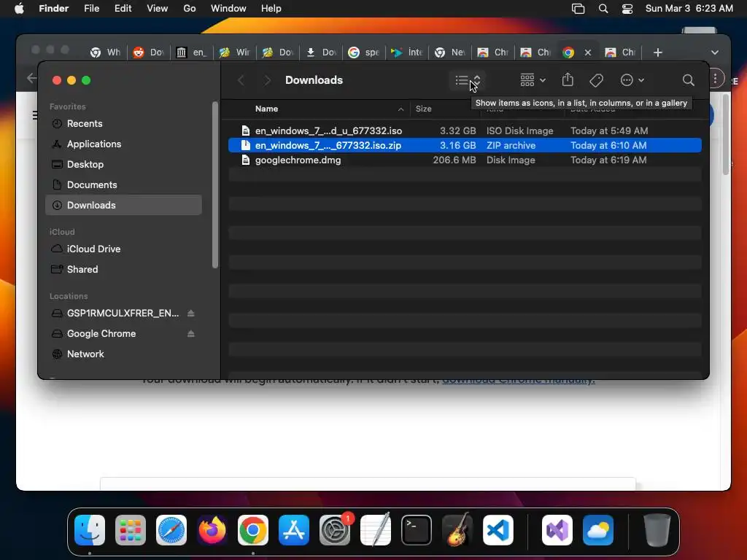Open Safari from the Dock
Screen dimensions: 747x560
pos(171,530)
